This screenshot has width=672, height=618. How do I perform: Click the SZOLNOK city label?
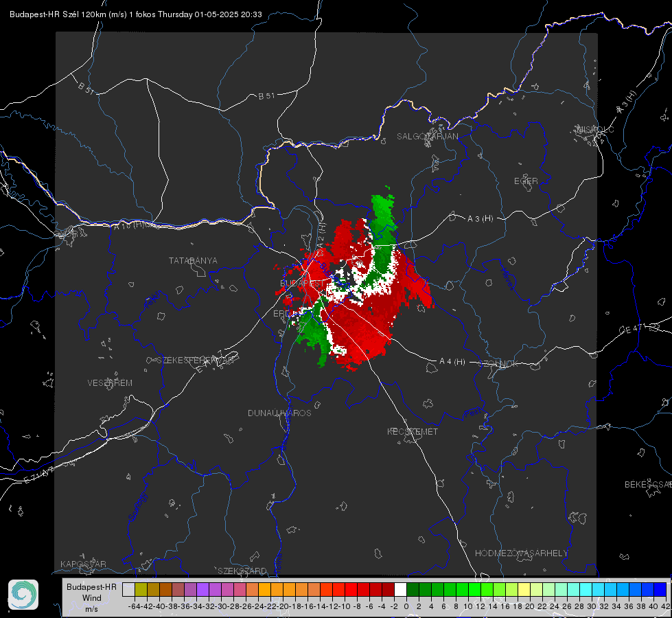click(498, 364)
